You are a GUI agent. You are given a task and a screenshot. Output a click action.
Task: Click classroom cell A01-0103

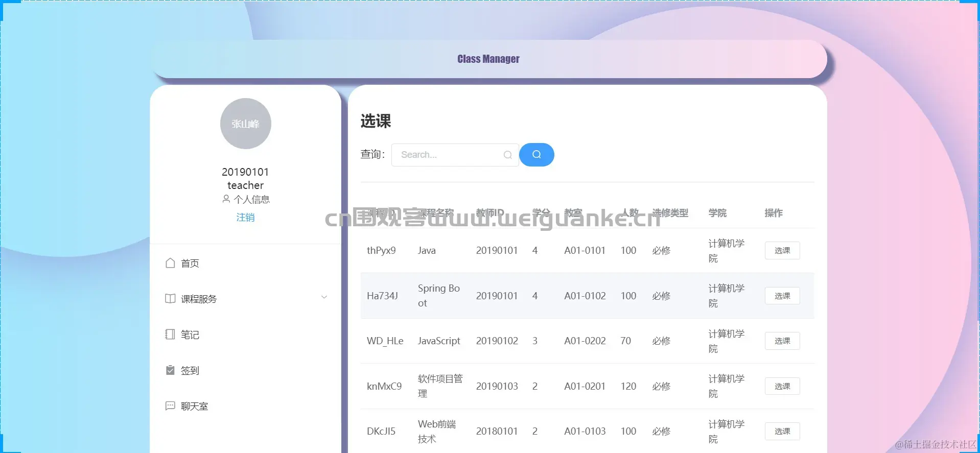(x=585, y=432)
